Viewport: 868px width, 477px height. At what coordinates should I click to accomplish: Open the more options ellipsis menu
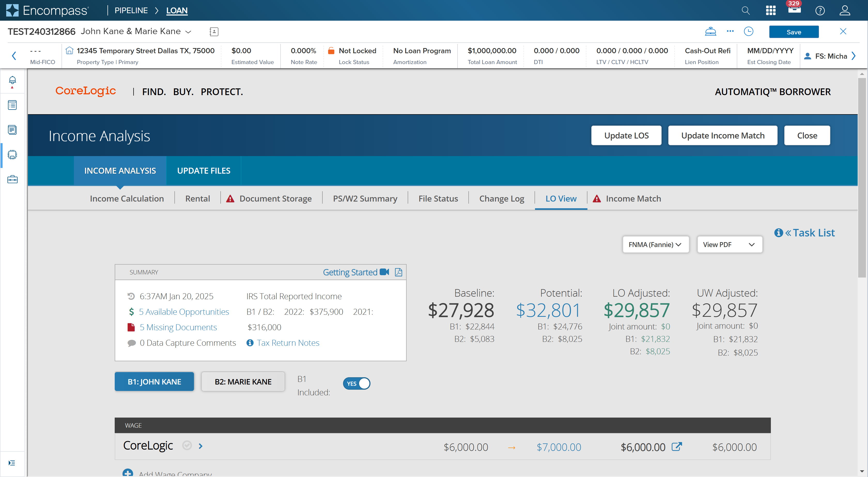click(x=730, y=31)
